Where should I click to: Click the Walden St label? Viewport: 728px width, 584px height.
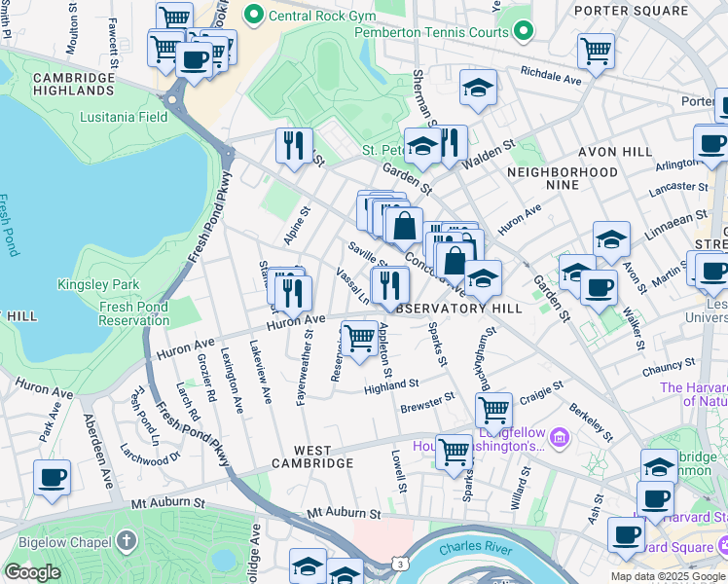(489, 154)
